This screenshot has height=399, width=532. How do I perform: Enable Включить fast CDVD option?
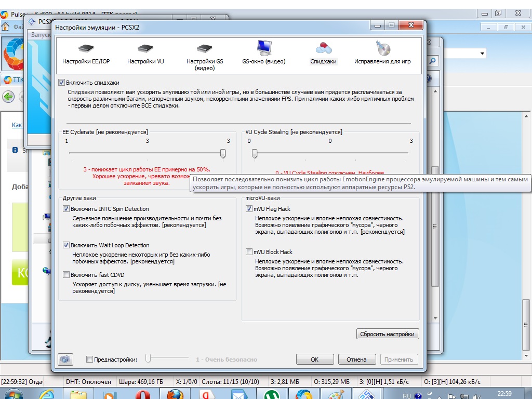(x=66, y=274)
